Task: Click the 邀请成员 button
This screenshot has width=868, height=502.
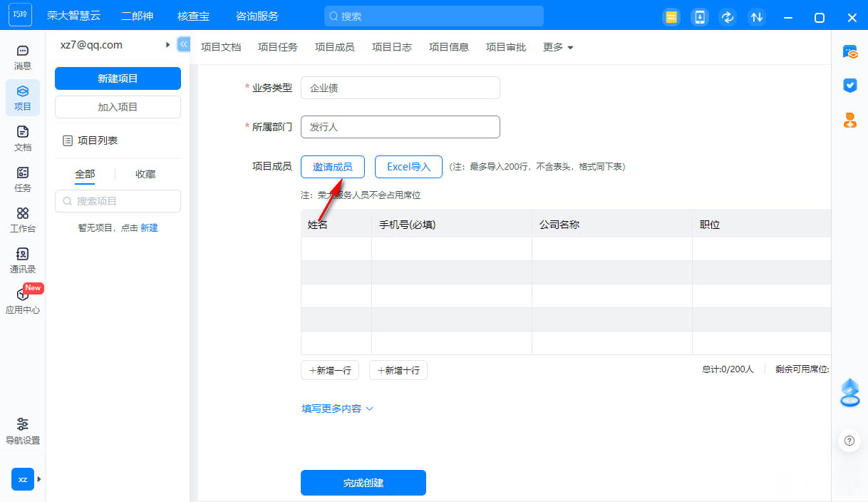Action: click(333, 167)
